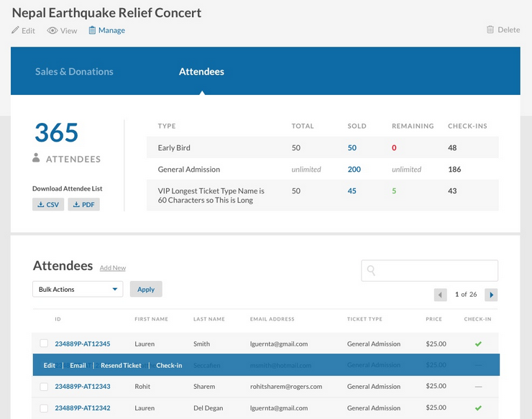Viewport: 532px width, 419px height.
Task: Select checkbox for Rohit Sharem row
Action: [x=44, y=387]
